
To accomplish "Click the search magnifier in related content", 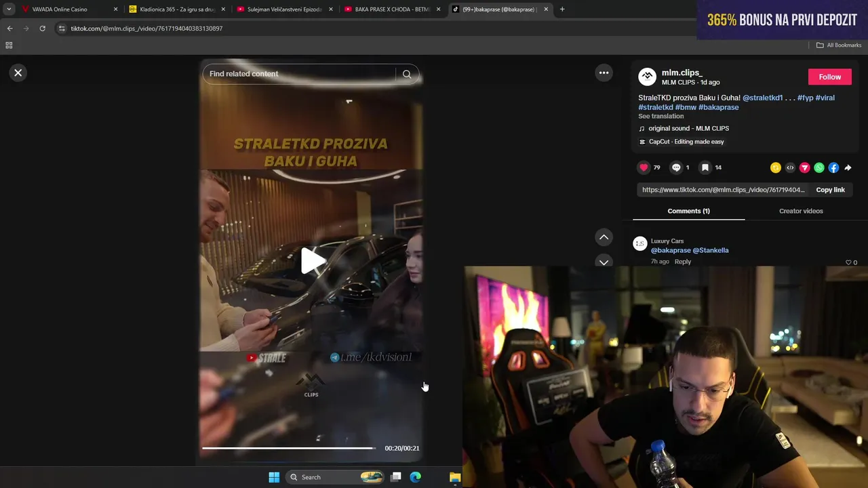I will (407, 74).
